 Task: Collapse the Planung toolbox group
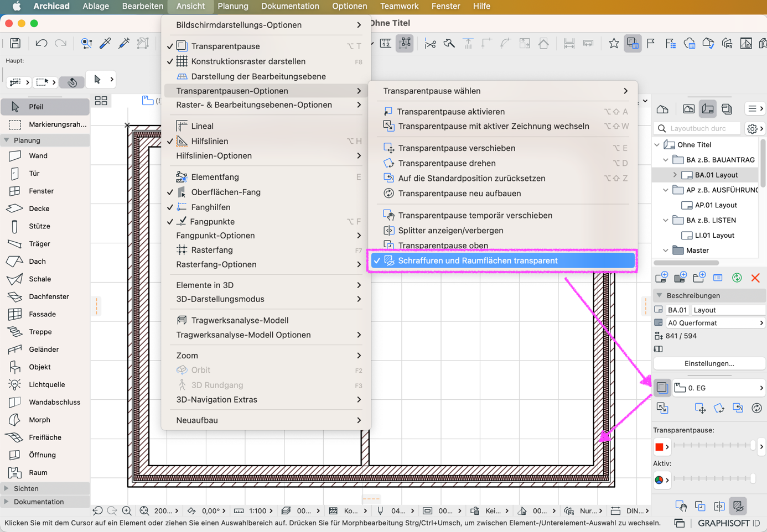(x=7, y=140)
